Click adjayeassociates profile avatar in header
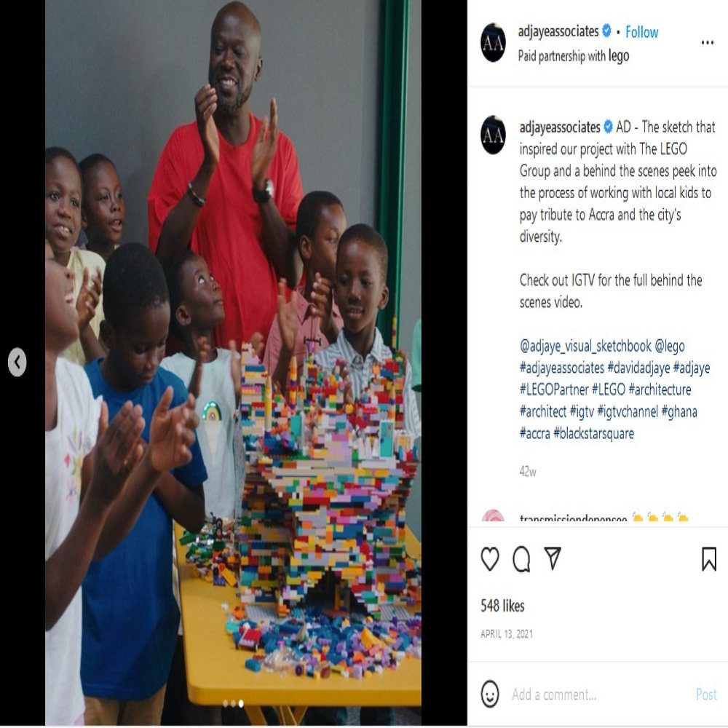This screenshot has width=728, height=728. click(493, 43)
